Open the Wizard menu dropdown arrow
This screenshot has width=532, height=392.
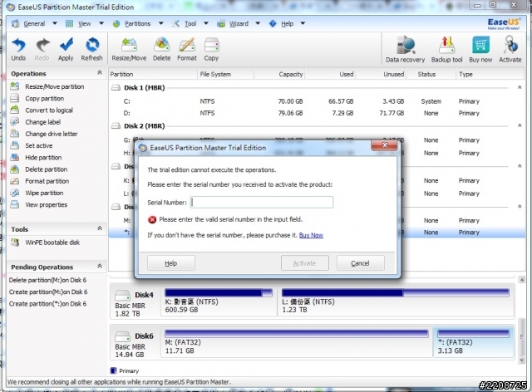(x=258, y=23)
